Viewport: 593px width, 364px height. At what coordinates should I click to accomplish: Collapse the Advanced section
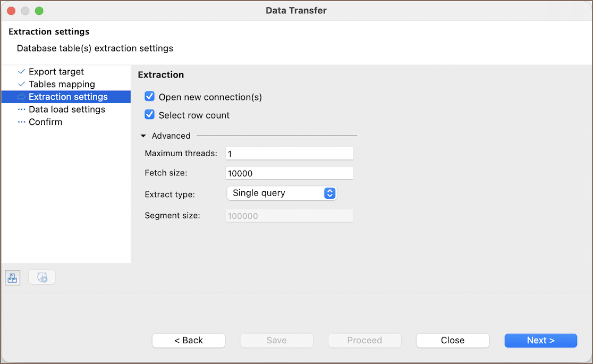143,136
